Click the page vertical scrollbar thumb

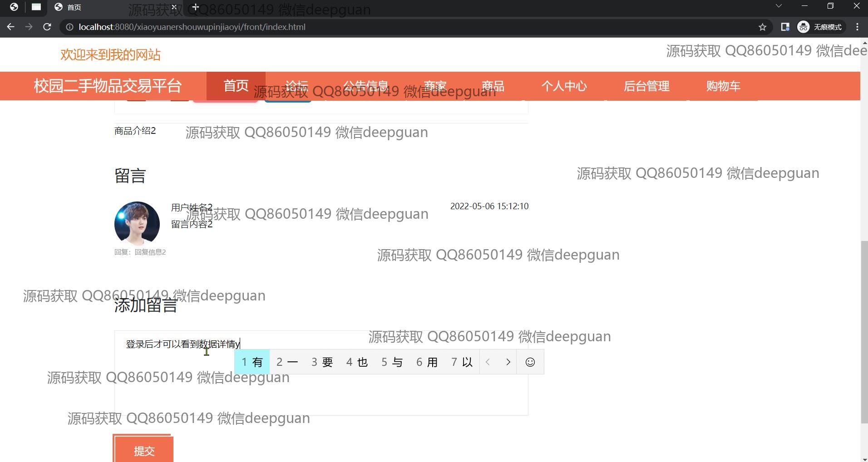(x=864, y=331)
